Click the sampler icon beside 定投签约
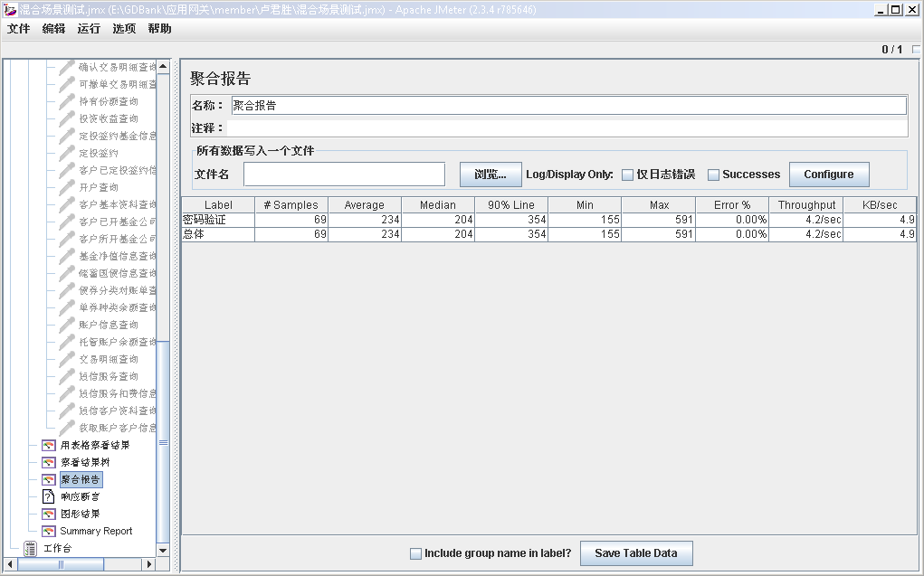 click(67, 153)
